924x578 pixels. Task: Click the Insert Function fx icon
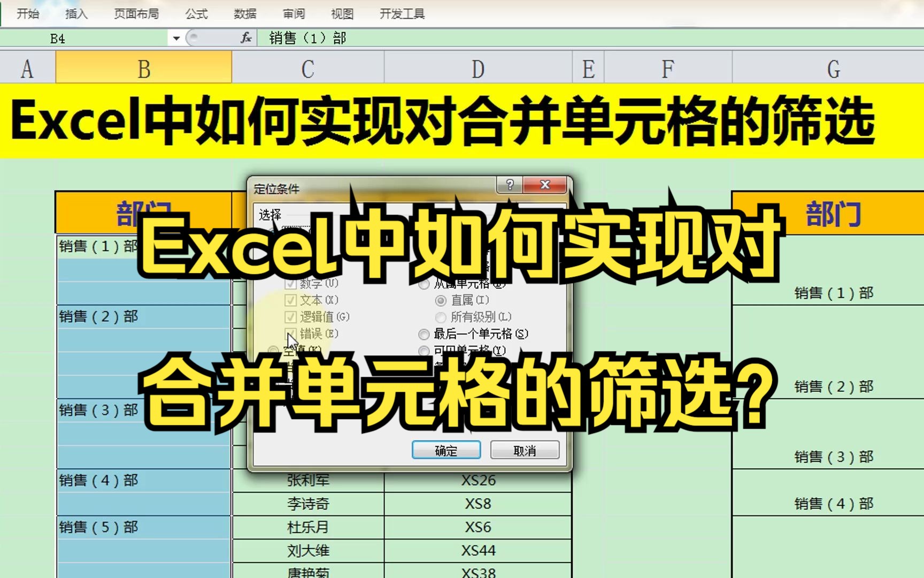(x=246, y=38)
